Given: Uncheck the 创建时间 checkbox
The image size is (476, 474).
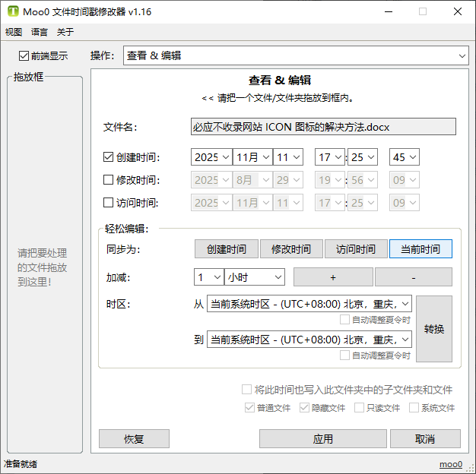Looking at the screenshot, I should (109, 157).
